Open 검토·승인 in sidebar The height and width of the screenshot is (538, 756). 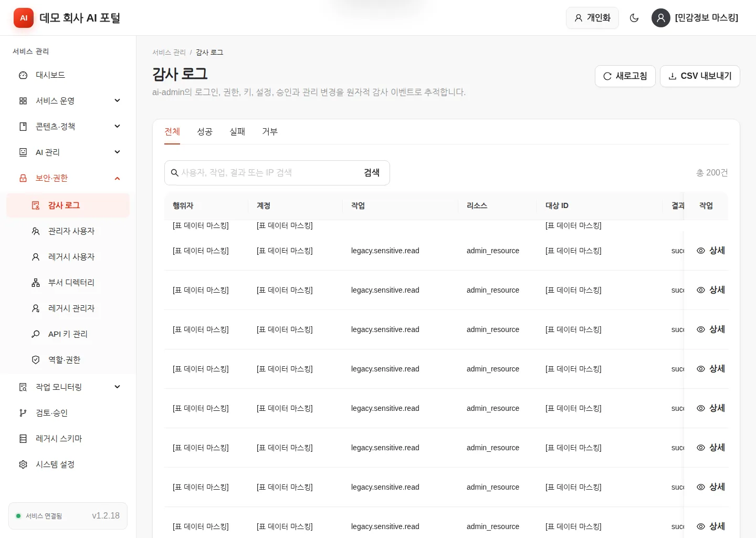tap(68, 413)
